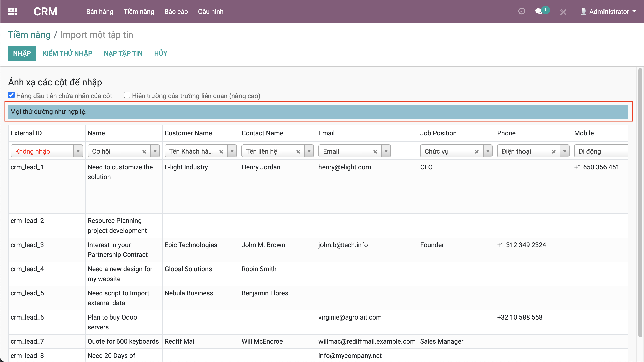Uncheck first row contains column labels
This screenshot has height=362, width=644.
click(x=11, y=95)
